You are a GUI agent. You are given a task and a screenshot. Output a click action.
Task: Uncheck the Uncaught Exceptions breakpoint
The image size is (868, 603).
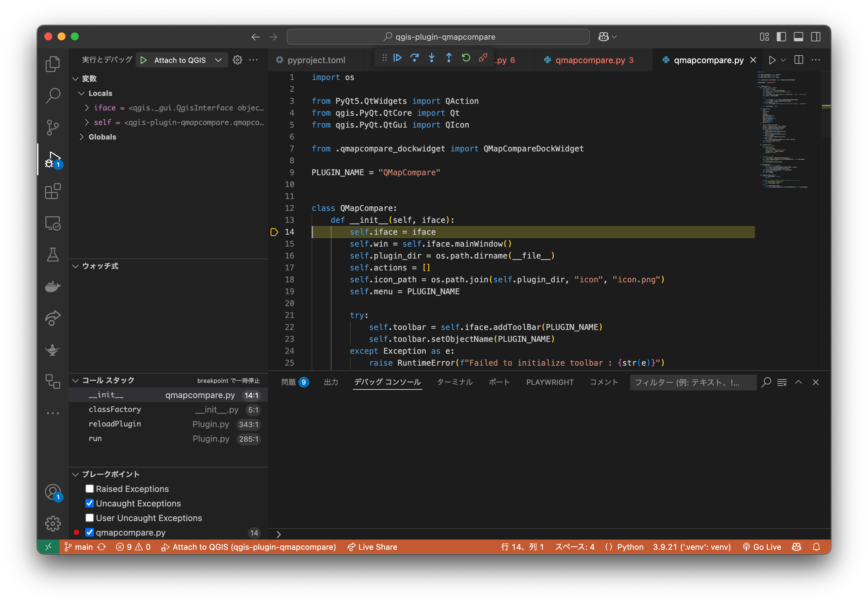pos(90,503)
